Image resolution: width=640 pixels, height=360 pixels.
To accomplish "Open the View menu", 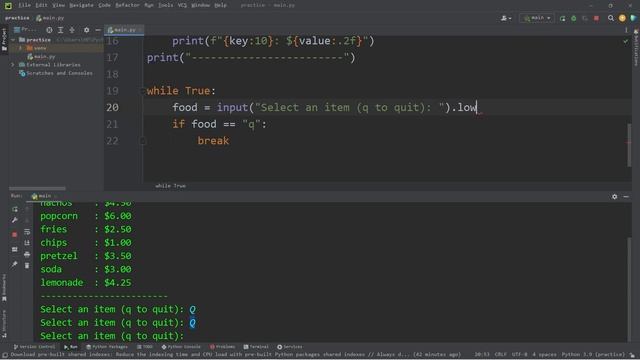I will pos(58,5).
